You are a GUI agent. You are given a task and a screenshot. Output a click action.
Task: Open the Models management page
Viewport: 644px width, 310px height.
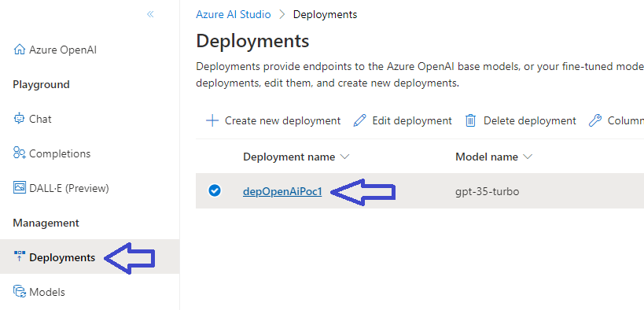coord(47,292)
